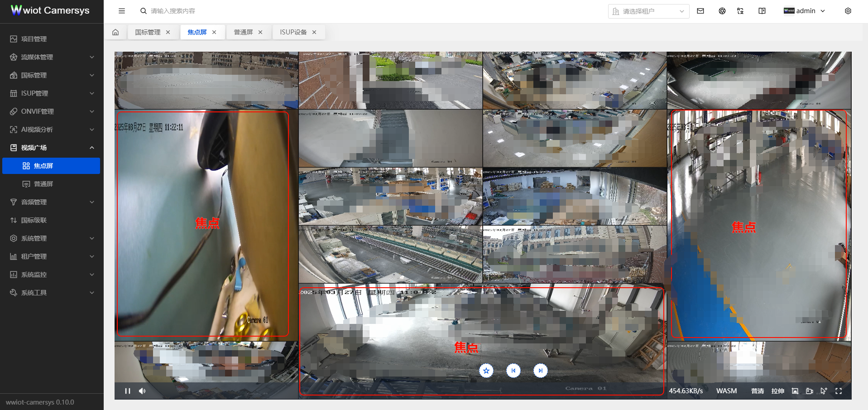Open the documentation book icon
Image resolution: width=868 pixels, height=410 pixels.
[x=762, y=11]
